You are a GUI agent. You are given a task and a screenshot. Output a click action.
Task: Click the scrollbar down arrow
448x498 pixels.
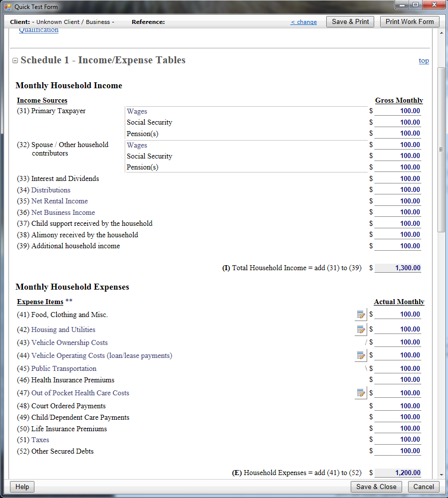click(442, 475)
